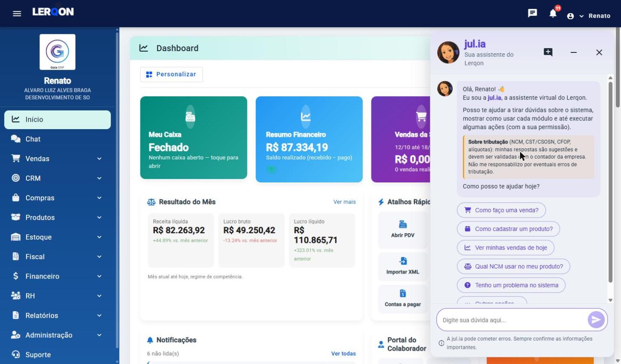The height and width of the screenshot is (364, 621).
Task: Click the Gaia ERP company logo
Action: [58, 52]
